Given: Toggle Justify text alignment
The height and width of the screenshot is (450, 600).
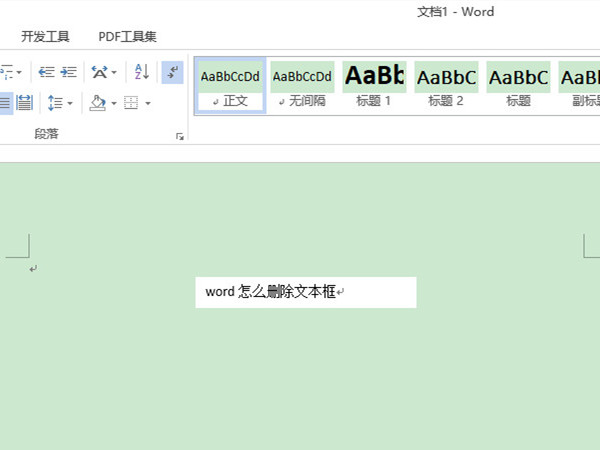Looking at the screenshot, I should coord(5,102).
